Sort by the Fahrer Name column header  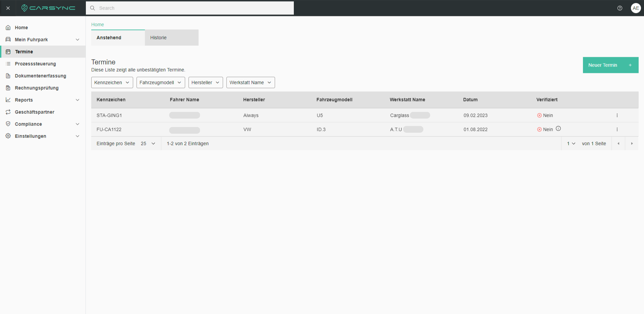point(184,100)
